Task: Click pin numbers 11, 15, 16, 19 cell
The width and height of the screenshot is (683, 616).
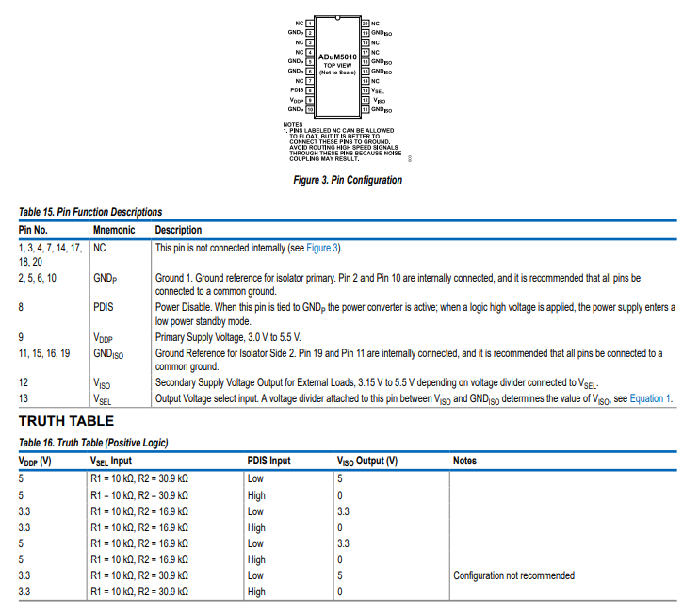Action: [44, 353]
